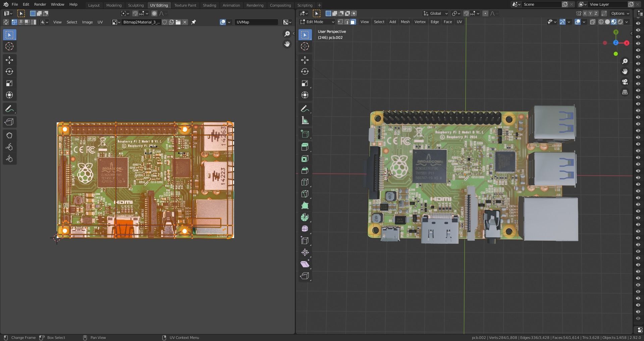Enable edge select mode in 3D viewport
The image size is (644, 341).
tap(347, 22)
